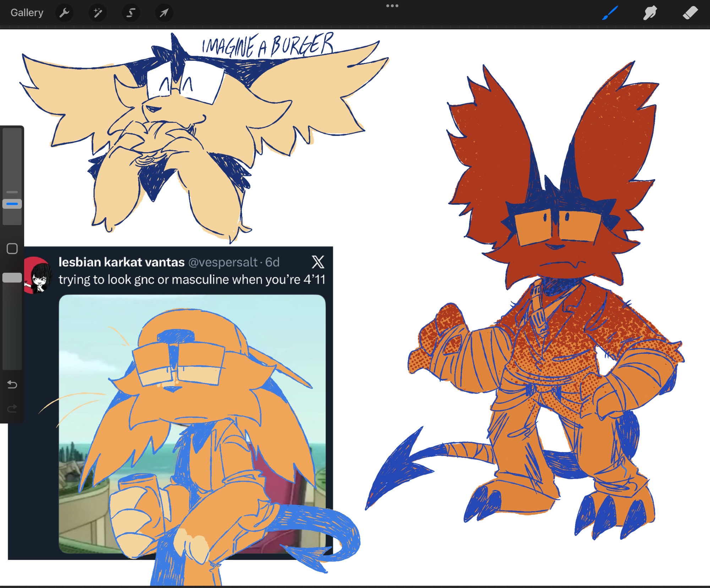Select the Eraser tool
Viewport: 710px width, 588px height.
690,13
